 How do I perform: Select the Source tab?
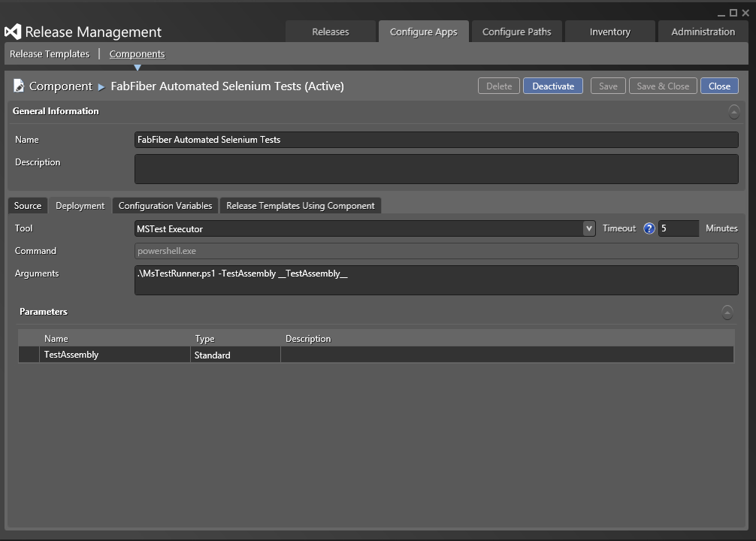point(28,206)
